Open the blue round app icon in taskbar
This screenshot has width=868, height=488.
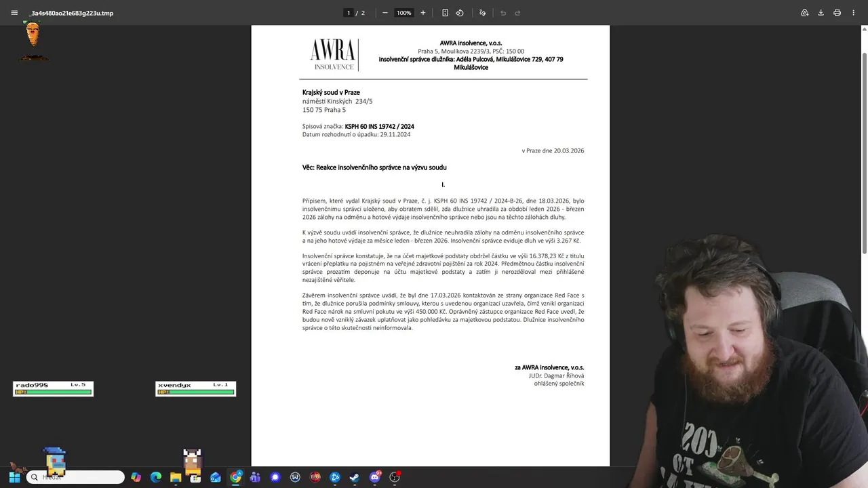[335, 477]
